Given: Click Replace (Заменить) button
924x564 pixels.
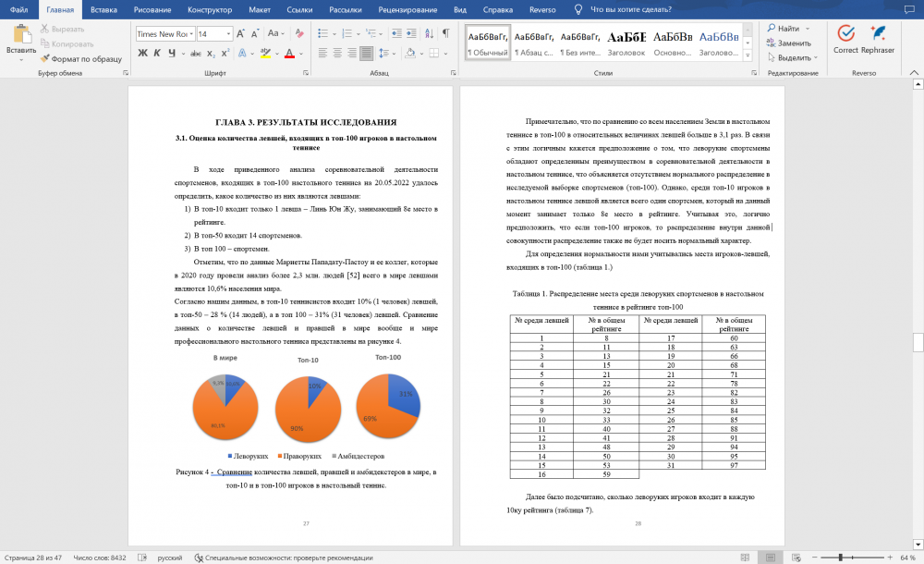Looking at the screenshot, I should point(789,43).
